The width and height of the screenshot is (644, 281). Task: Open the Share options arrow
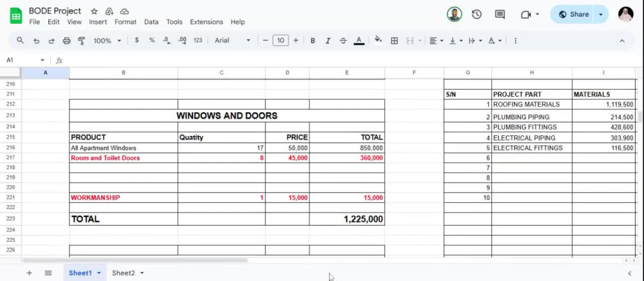pos(601,14)
